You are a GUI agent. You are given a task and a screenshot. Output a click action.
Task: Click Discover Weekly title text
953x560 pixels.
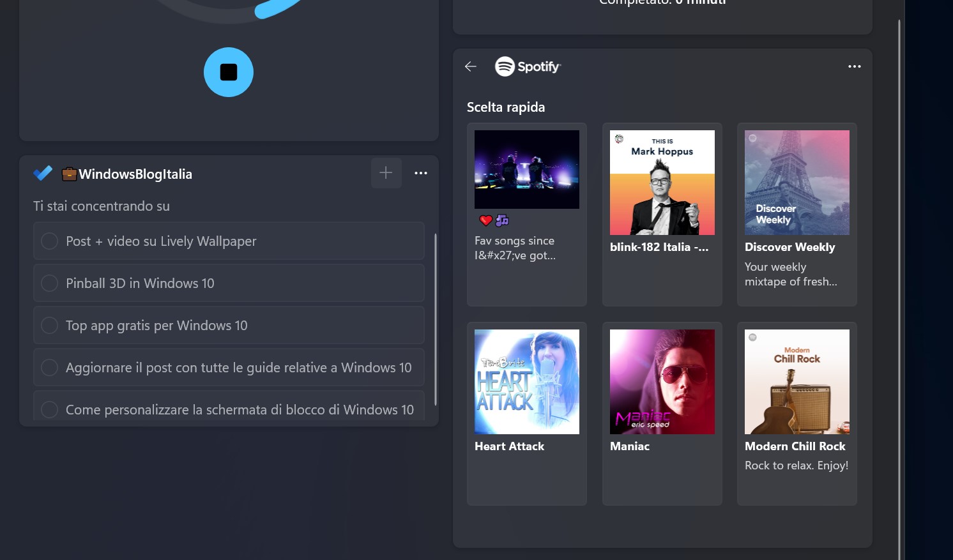790,247
